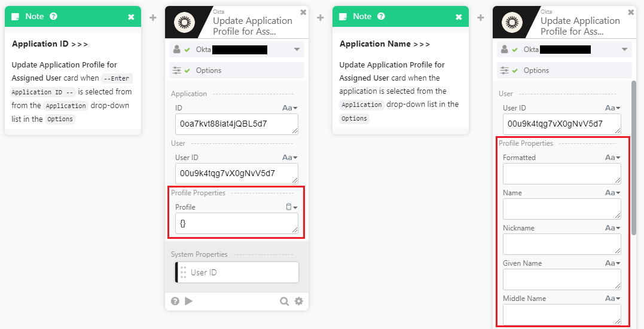Run the card using the play icon

(189, 301)
